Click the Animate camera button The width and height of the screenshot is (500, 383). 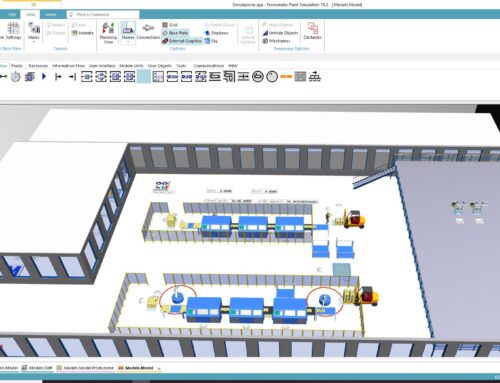point(83,33)
